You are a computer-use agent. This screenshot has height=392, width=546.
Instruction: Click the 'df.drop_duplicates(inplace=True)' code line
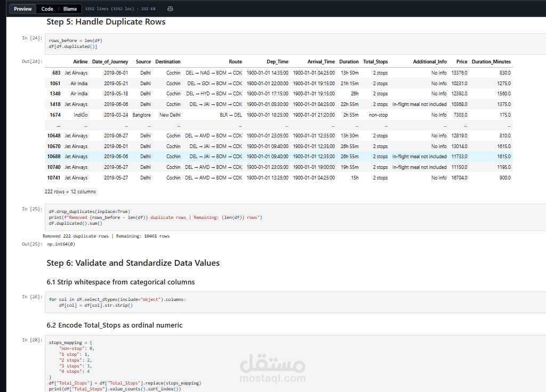90,211
